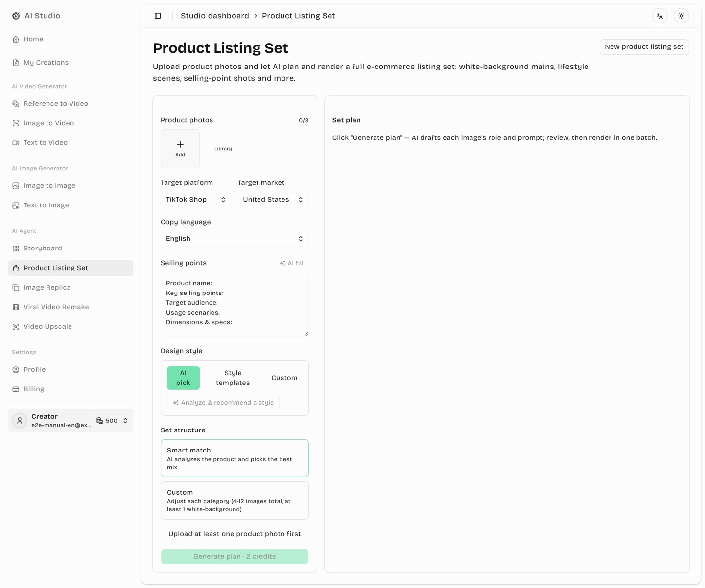Click the Product Listing Set bag icon
This screenshot has height=588, width=705.
coord(16,268)
